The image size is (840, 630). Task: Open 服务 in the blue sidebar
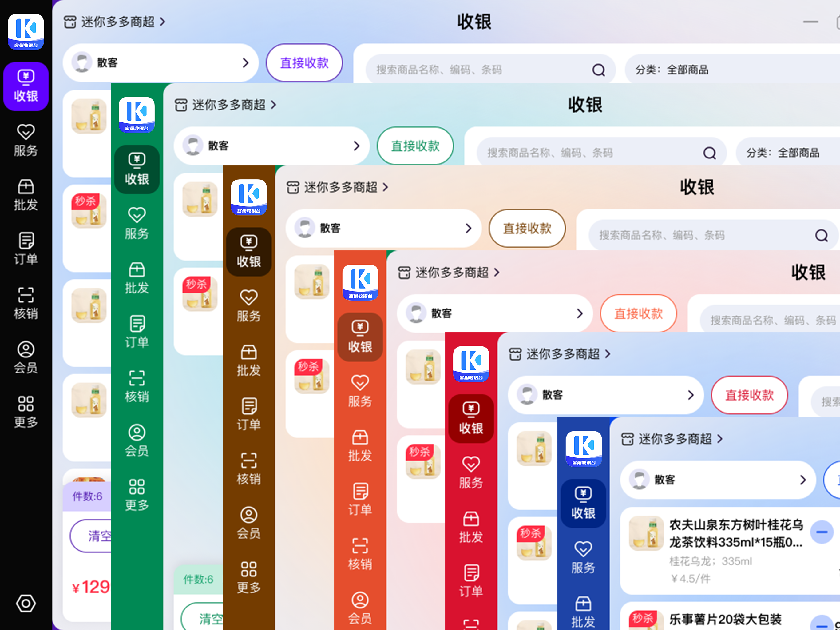click(583, 558)
